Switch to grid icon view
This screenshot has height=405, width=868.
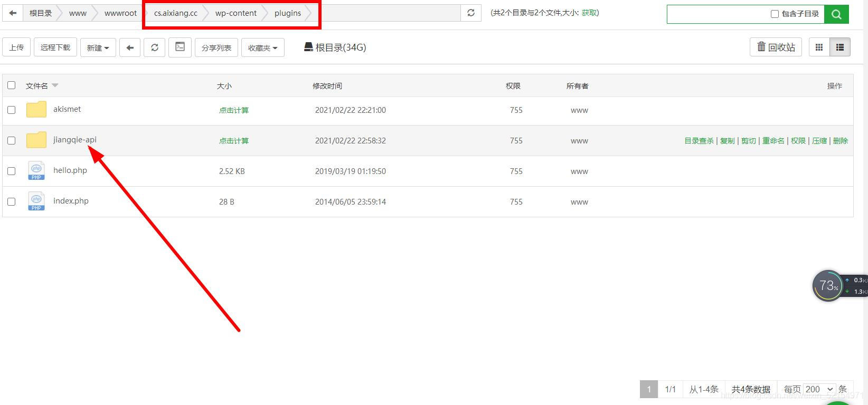[819, 47]
